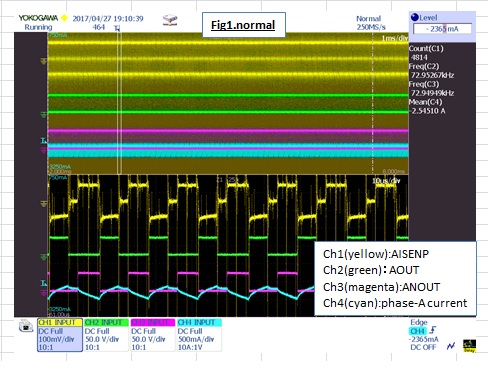Click the green CH2 ground marker in the lower graph
The image size is (492, 370).
click(x=44, y=257)
